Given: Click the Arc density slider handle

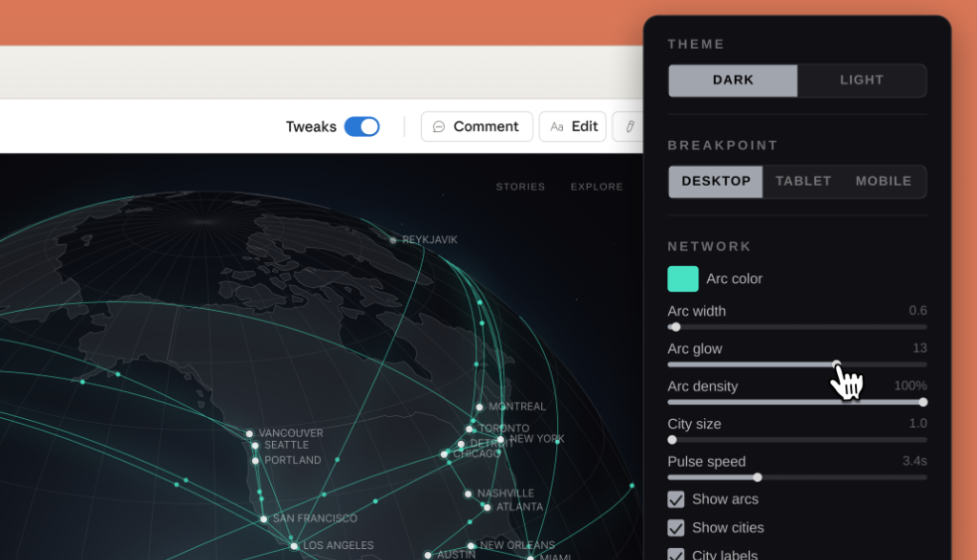Looking at the screenshot, I should [922, 402].
